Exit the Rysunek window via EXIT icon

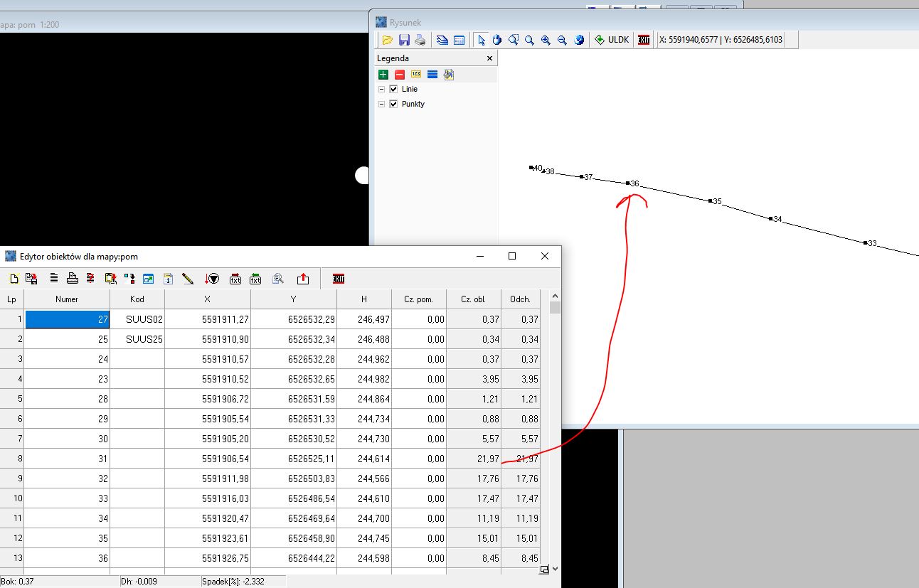pos(644,40)
